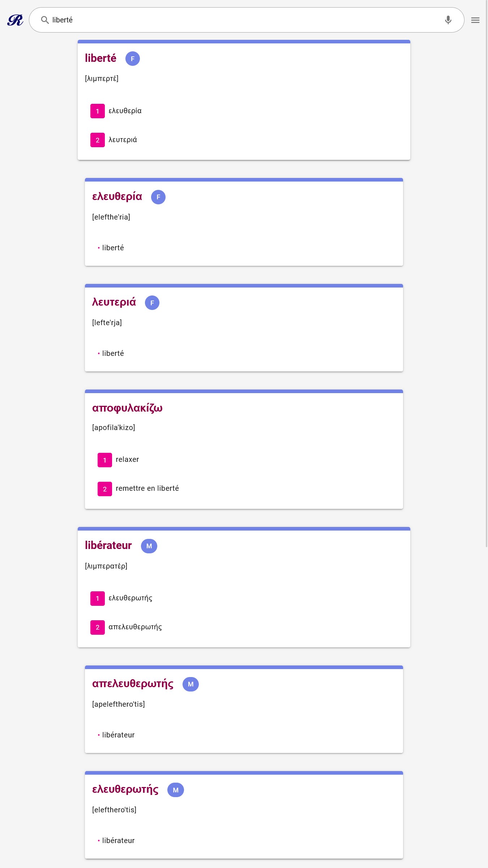Click the R logo icon
This screenshot has height=868, width=488.
point(15,20)
